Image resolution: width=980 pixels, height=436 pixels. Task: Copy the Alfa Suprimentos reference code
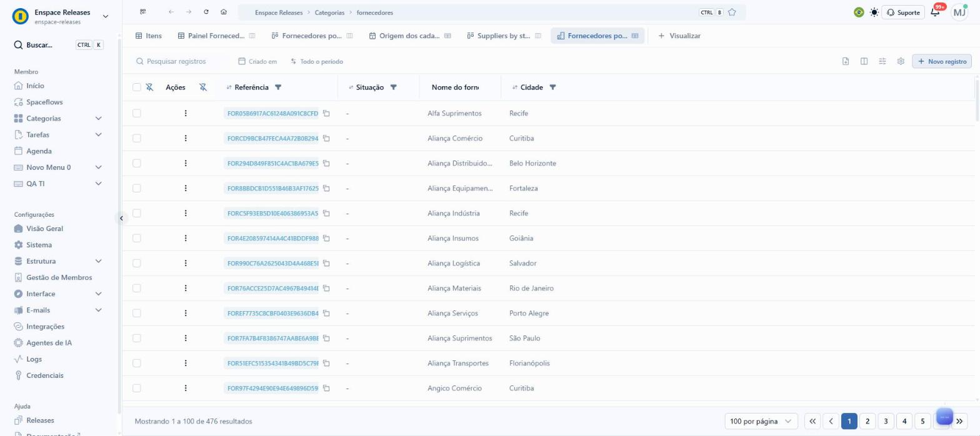[326, 113]
